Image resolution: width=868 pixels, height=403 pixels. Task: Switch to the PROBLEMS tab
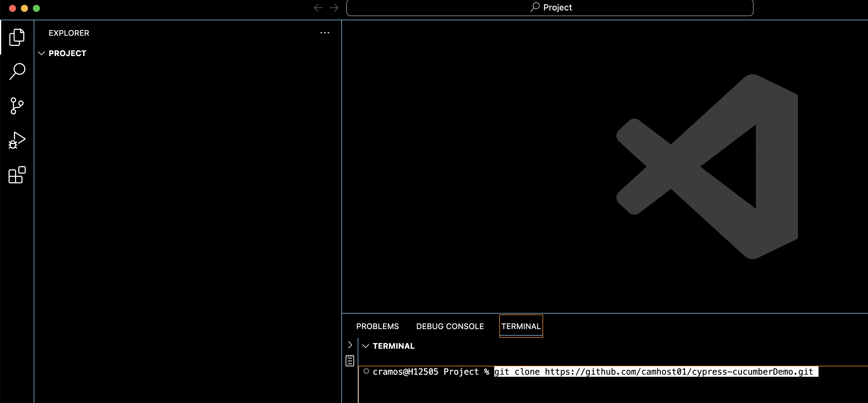pyautogui.click(x=377, y=326)
